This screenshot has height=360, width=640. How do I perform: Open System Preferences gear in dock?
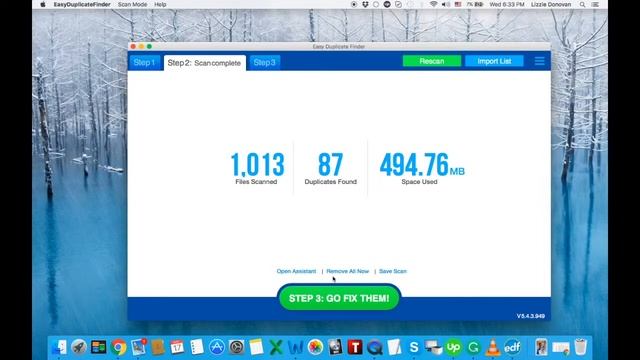236,347
